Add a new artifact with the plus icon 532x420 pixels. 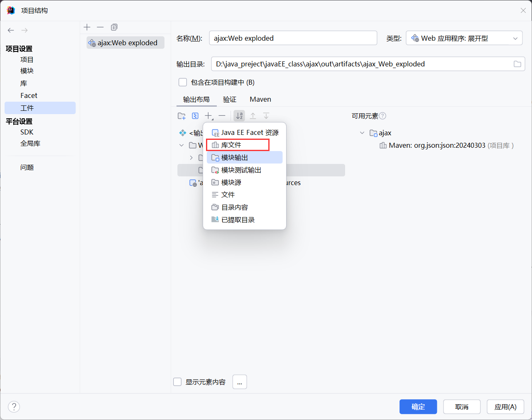pyautogui.click(x=87, y=27)
